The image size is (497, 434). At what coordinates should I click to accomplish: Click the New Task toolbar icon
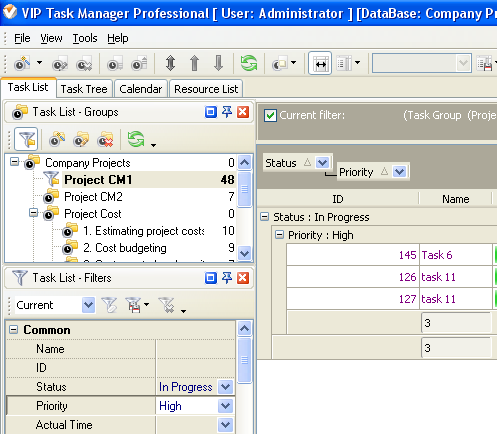pyautogui.click(x=22, y=63)
